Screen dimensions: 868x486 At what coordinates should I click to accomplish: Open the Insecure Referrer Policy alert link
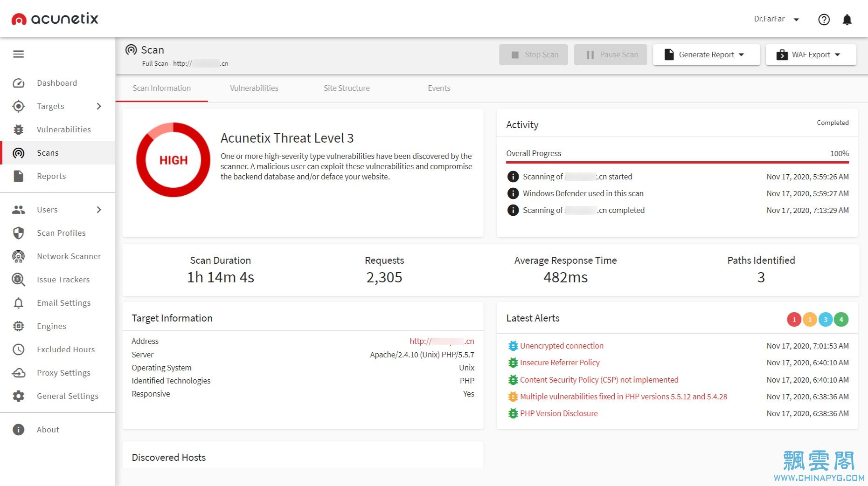click(560, 363)
